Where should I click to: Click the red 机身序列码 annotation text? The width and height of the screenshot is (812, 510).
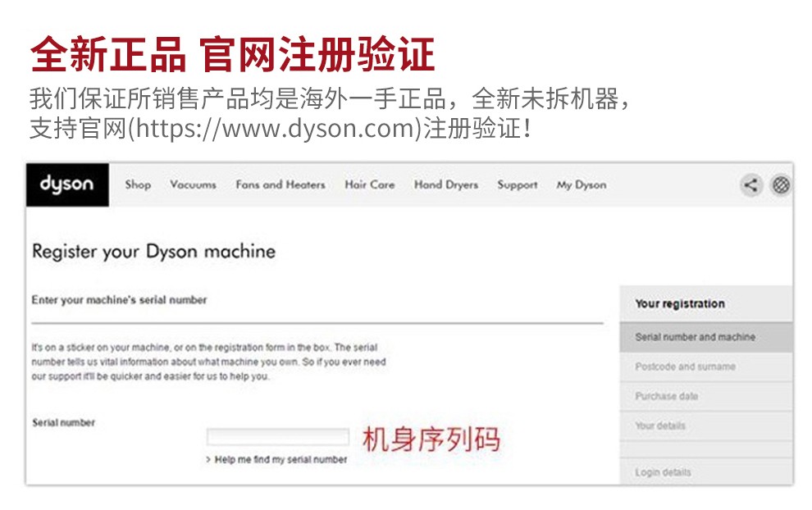pos(431,439)
